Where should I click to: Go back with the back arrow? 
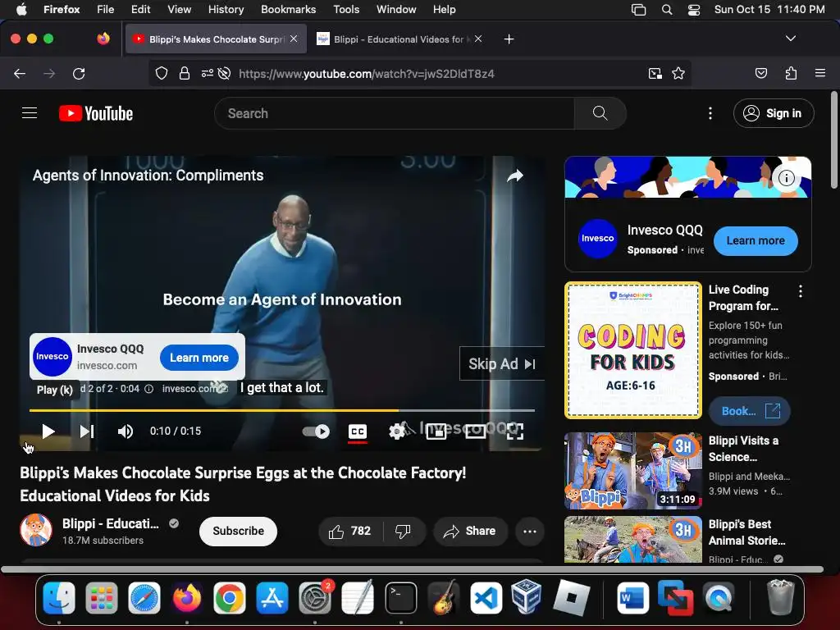click(x=20, y=73)
